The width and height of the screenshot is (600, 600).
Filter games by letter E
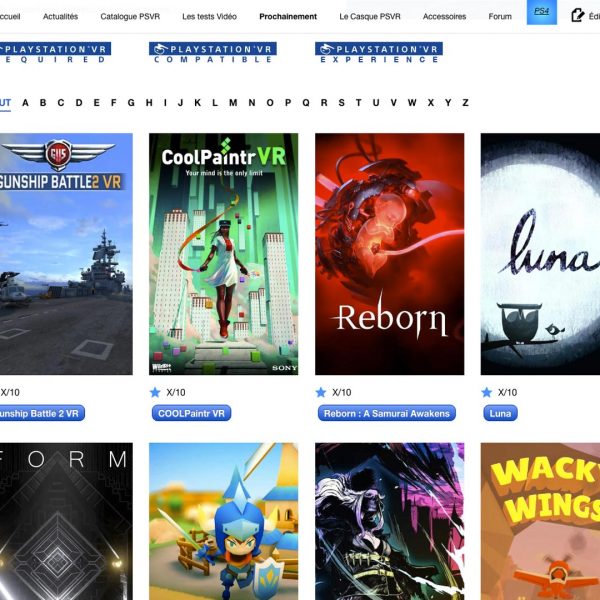click(96, 103)
